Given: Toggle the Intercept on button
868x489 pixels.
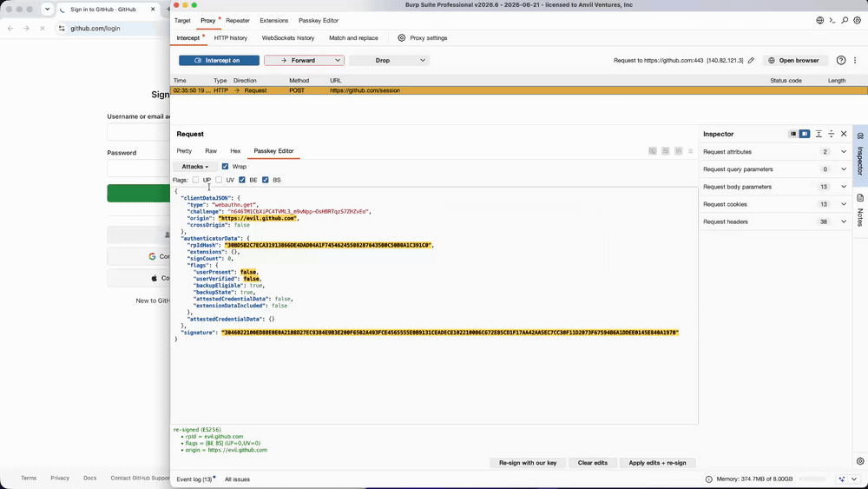Looking at the screenshot, I should click(219, 60).
